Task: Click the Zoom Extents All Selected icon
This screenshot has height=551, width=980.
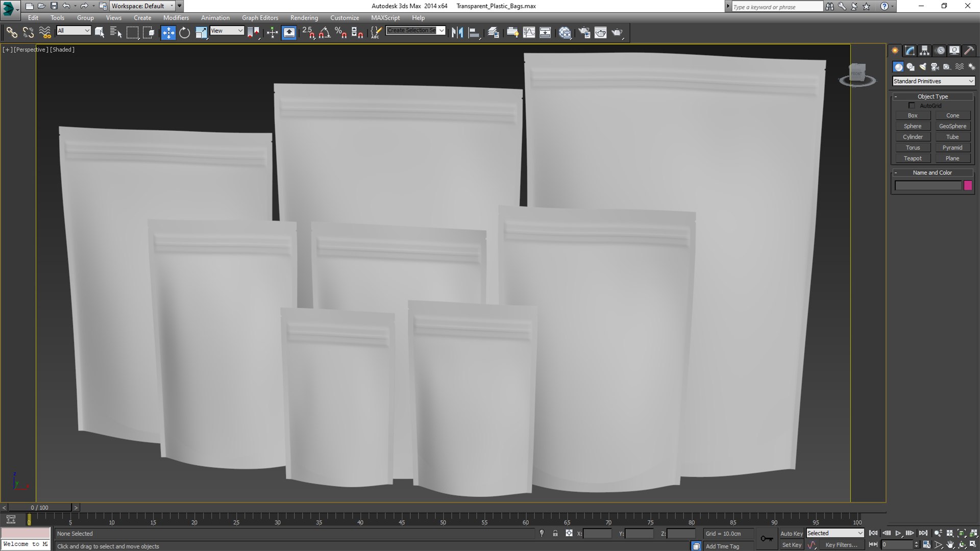Action: 973,533
